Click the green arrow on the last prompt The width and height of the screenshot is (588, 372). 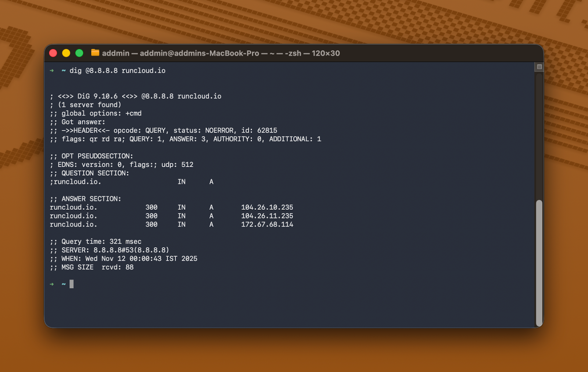(x=52, y=284)
